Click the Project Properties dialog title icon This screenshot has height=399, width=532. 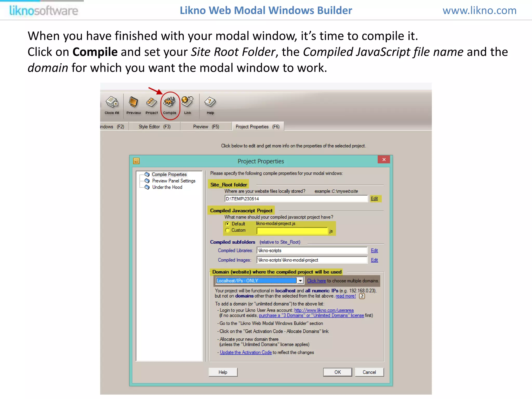pos(136,161)
